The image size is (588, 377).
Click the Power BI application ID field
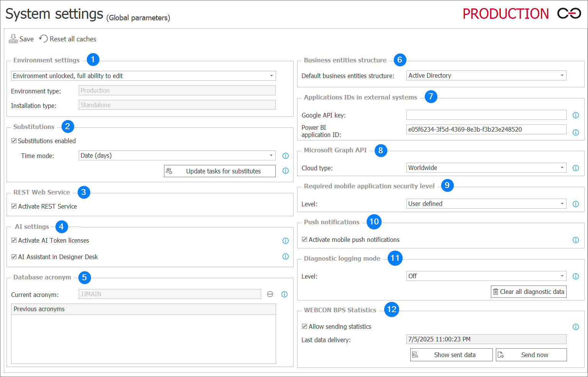tap(486, 129)
